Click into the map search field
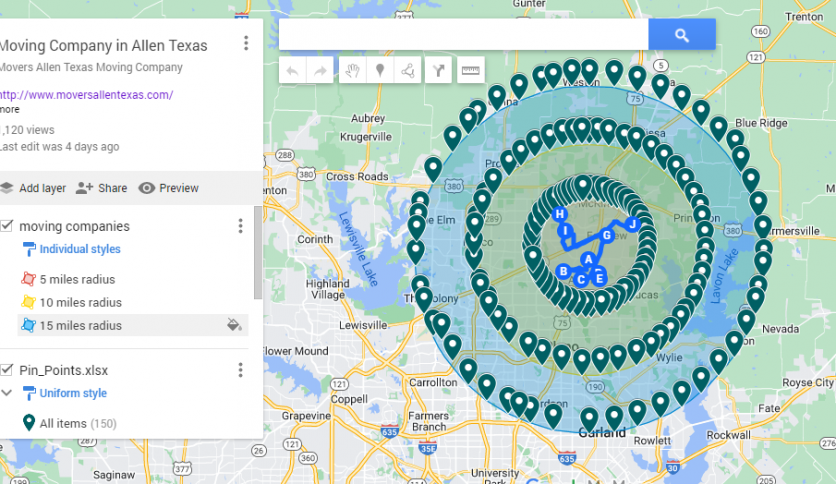Viewport: 836px width, 484px height. 463,35
